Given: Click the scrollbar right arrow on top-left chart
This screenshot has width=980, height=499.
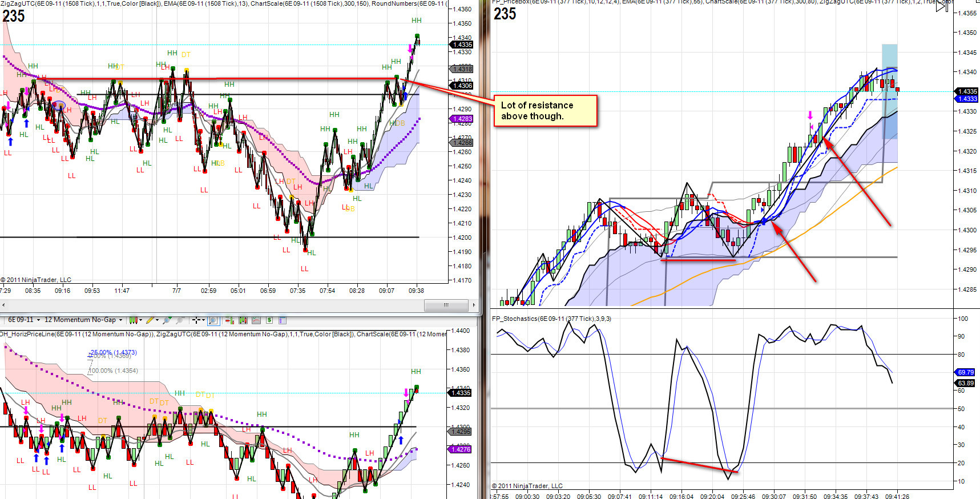Looking at the screenshot, I should [x=473, y=305].
